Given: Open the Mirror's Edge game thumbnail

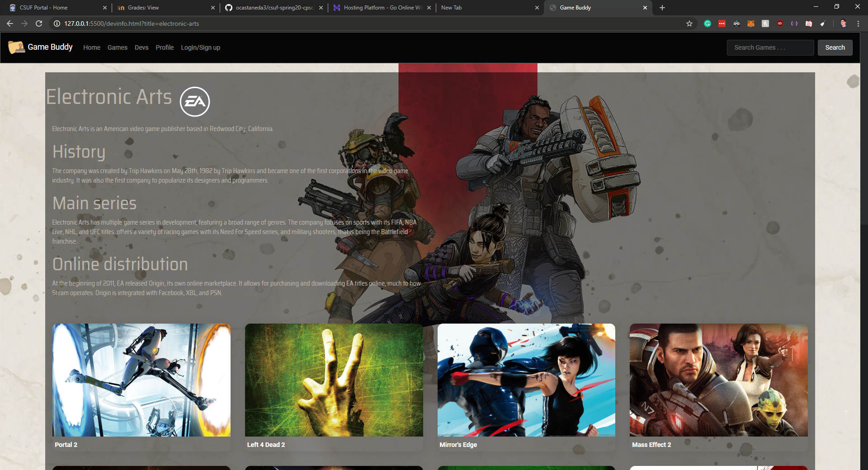Looking at the screenshot, I should [526, 380].
